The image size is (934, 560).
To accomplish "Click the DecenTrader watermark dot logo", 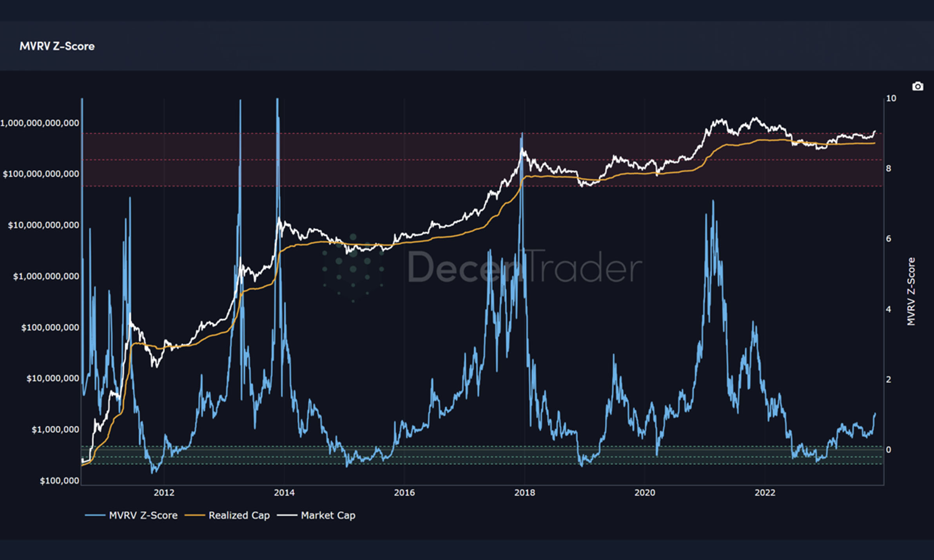I will point(353,268).
